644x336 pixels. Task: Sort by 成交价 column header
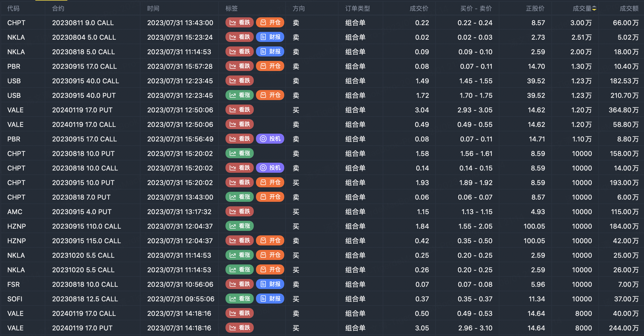click(419, 9)
